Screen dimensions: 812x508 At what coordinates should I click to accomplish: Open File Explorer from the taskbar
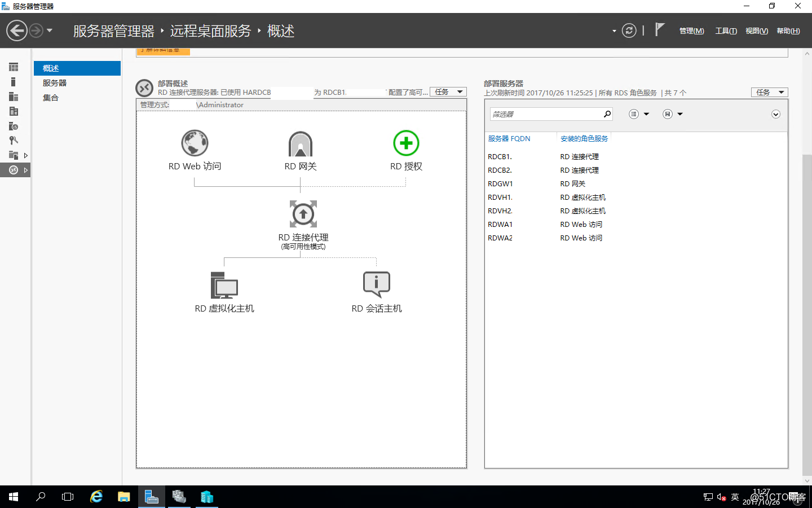tap(124, 497)
